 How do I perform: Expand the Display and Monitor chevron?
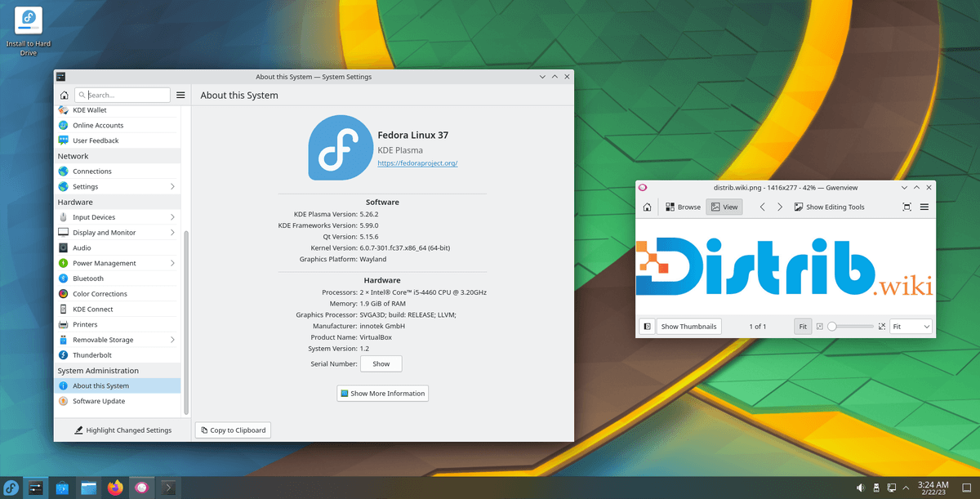(172, 233)
